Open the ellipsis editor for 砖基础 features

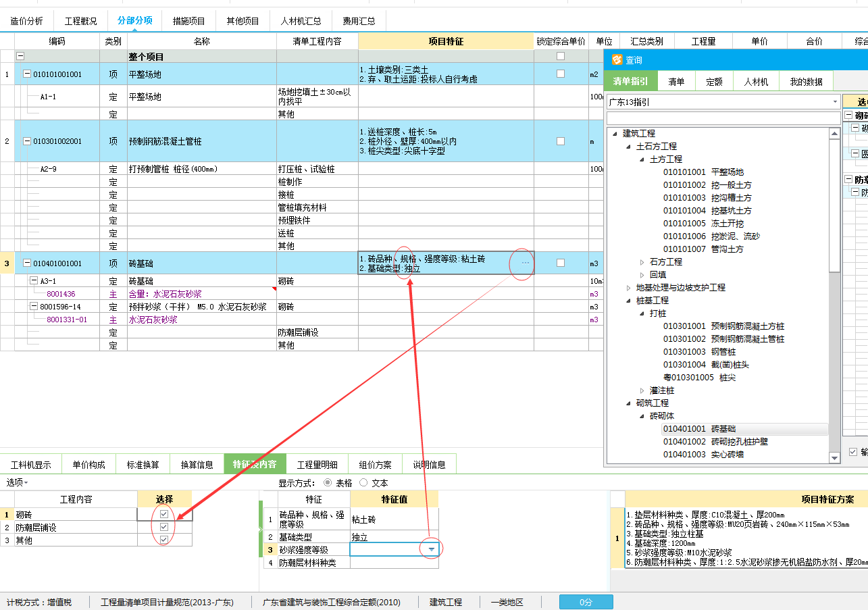coord(526,263)
